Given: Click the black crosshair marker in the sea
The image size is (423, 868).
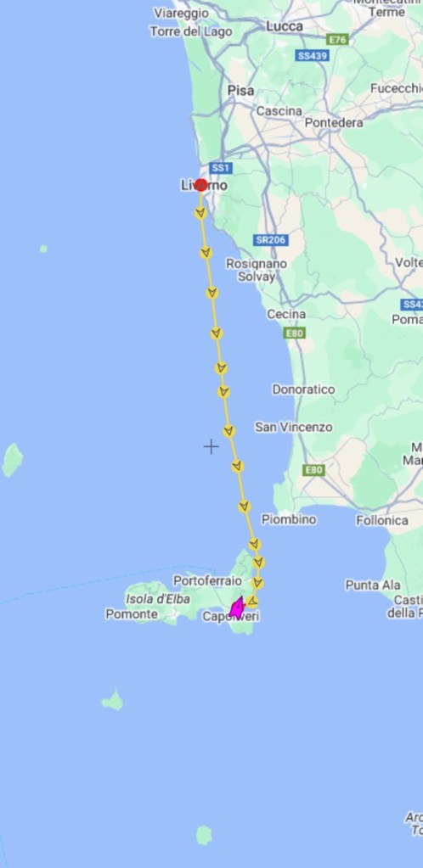Looking at the screenshot, I should click(x=211, y=447).
